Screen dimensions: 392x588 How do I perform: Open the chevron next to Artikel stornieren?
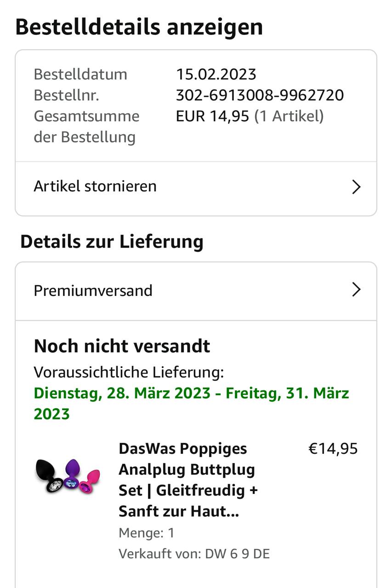(356, 187)
